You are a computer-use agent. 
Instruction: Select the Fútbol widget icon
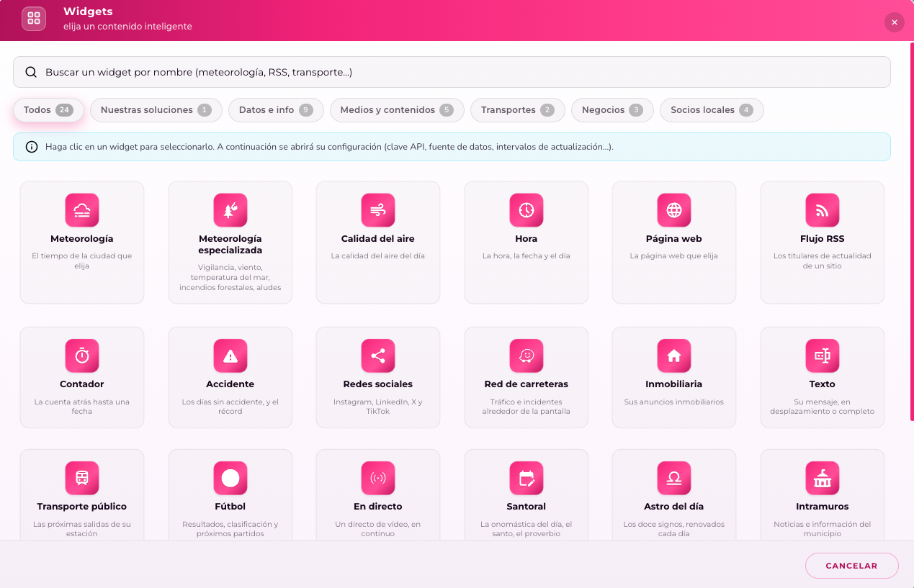point(230,478)
